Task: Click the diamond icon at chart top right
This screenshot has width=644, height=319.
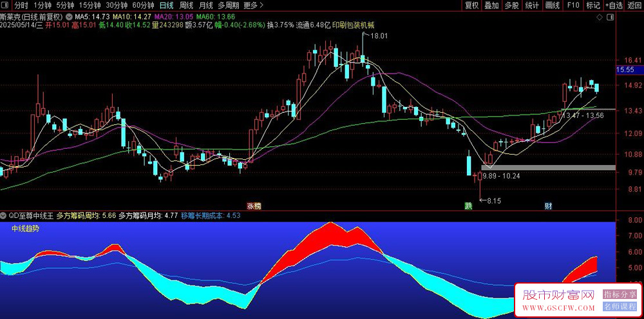Action: tap(600, 17)
